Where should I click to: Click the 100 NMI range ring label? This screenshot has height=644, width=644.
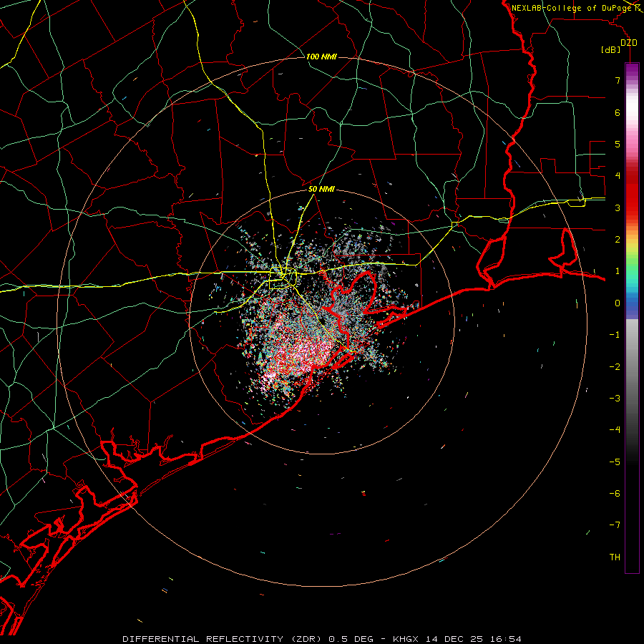pyautogui.click(x=321, y=57)
